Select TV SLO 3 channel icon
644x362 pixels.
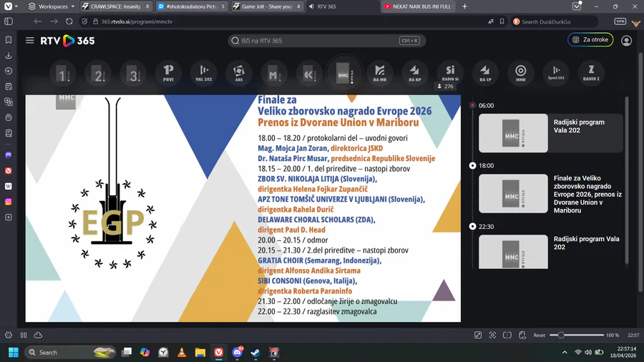pos(134,73)
